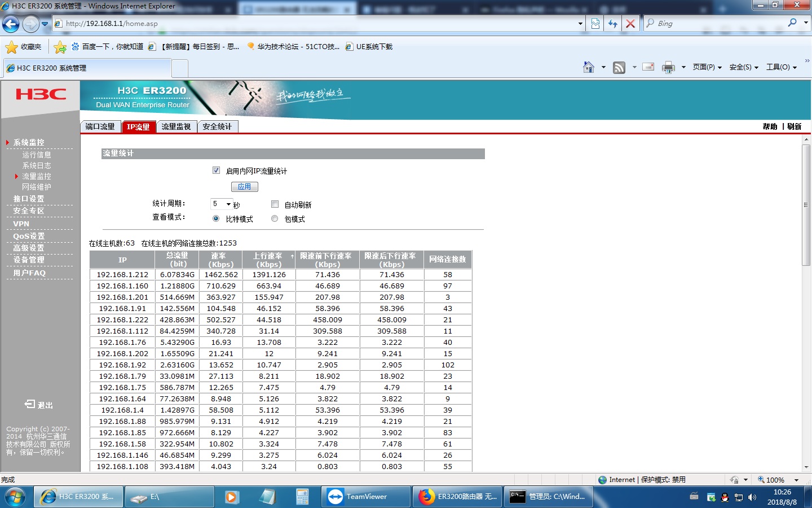Viewport: 812px width, 508px height.
Task: Click the Read mail envelope icon
Action: pyautogui.click(x=648, y=67)
